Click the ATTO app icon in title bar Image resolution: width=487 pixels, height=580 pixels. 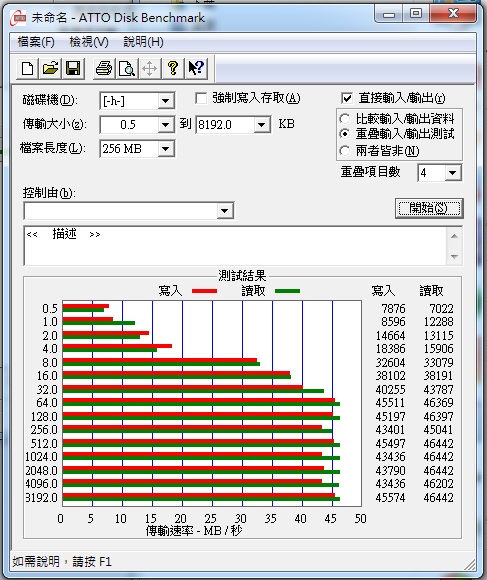18,17
